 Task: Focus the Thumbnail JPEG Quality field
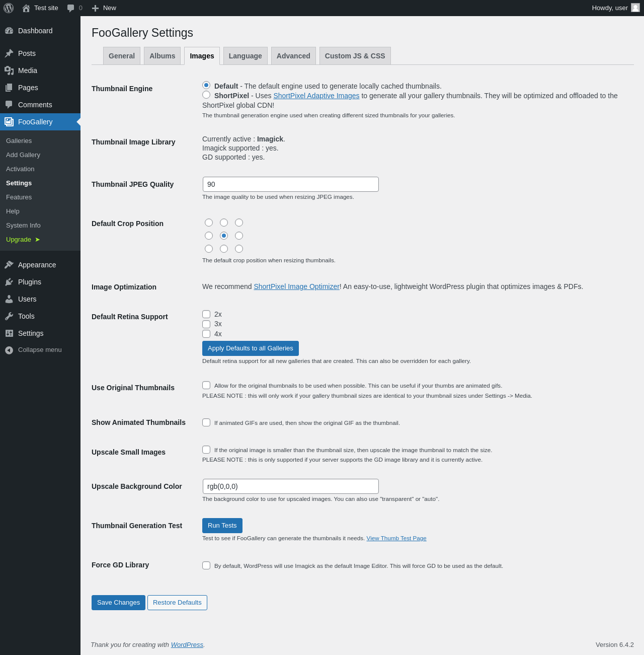[291, 184]
